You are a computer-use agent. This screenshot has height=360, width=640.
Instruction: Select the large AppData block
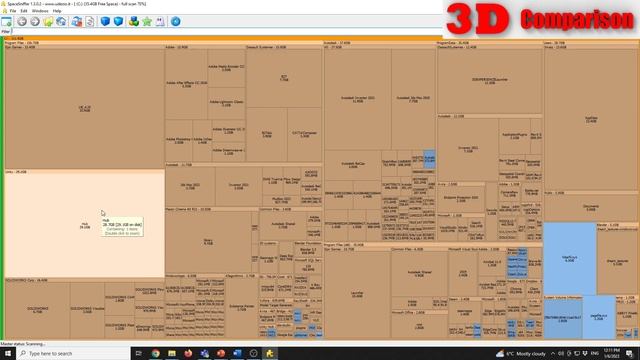(591, 120)
